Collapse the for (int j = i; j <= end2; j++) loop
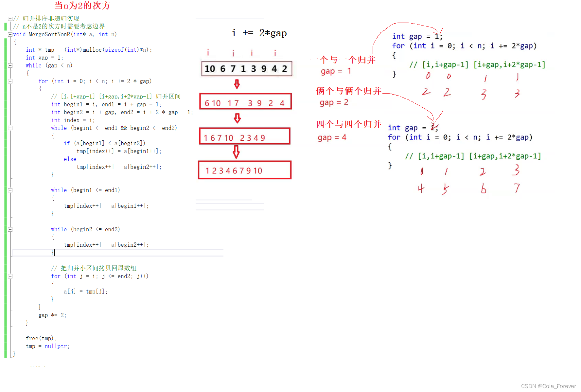Image resolution: width=581 pixels, height=392 pixels. (x=10, y=276)
